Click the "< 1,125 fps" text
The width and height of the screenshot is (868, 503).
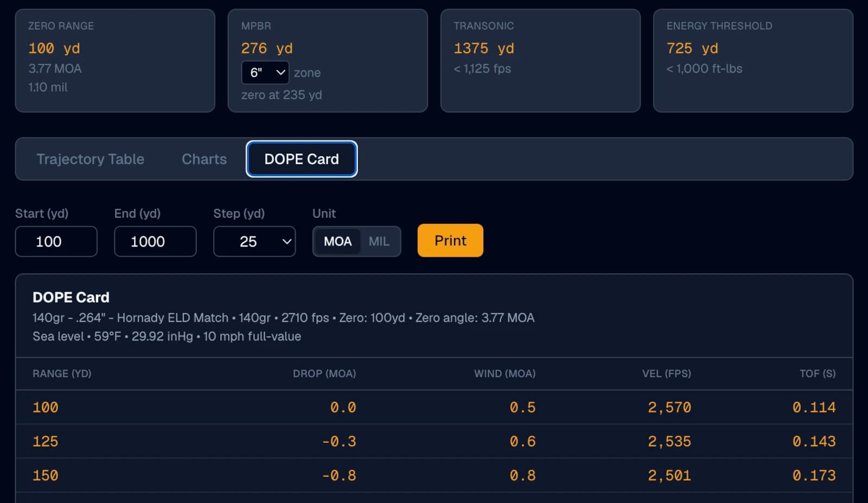pyautogui.click(x=482, y=69)
